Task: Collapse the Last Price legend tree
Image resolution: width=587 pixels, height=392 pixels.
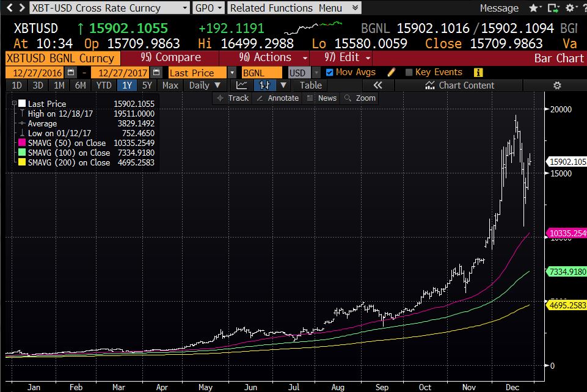Action: [x=14, y=104]
